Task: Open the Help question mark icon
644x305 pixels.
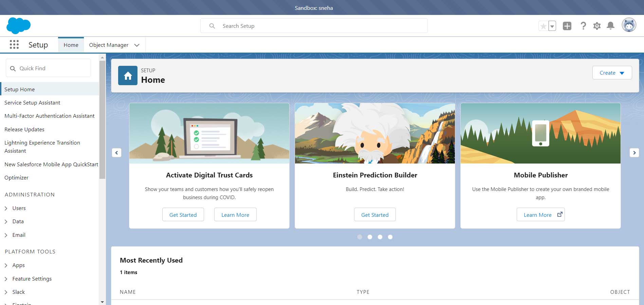Action: click(x=583, y=26)
